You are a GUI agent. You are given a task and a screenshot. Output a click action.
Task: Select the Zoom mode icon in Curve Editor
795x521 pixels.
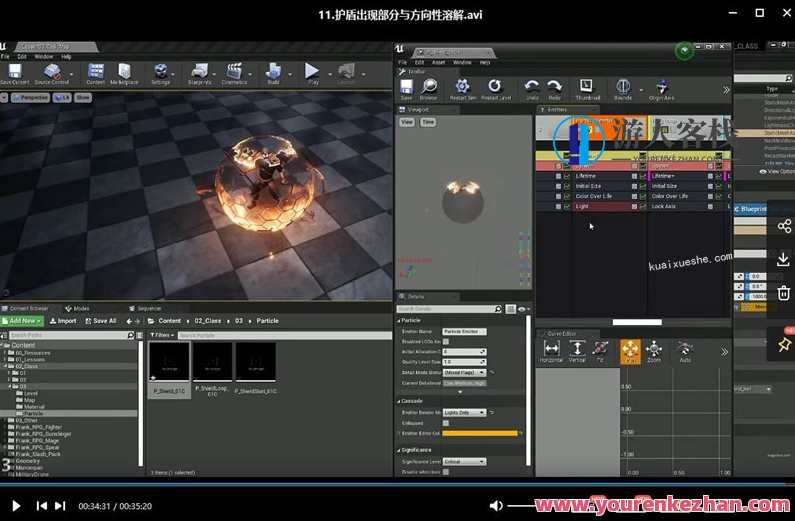pyautogui.click(x=654, y=349)
